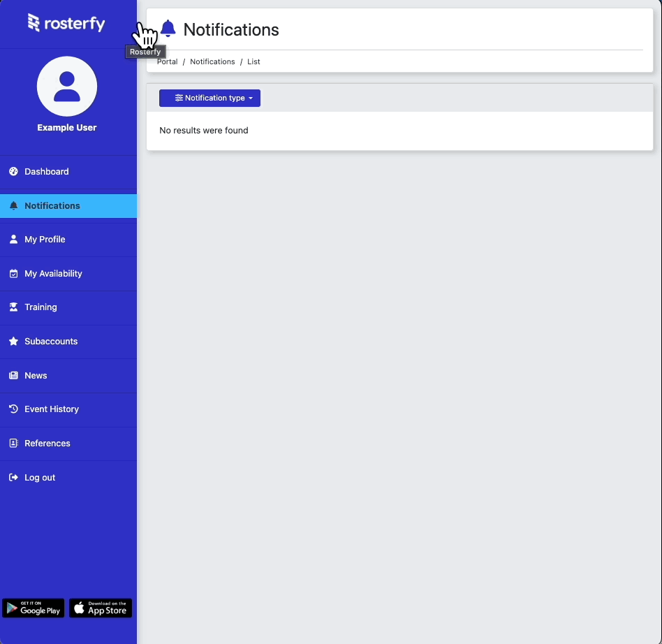Open My Availability page

68,274
